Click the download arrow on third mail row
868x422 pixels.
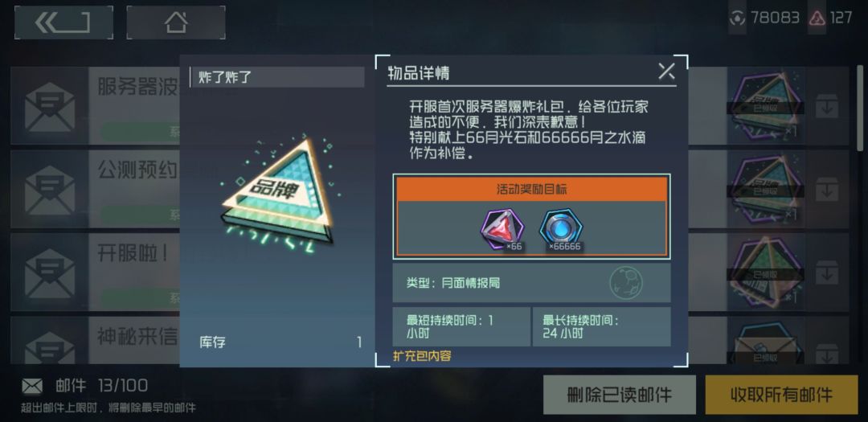827,272
